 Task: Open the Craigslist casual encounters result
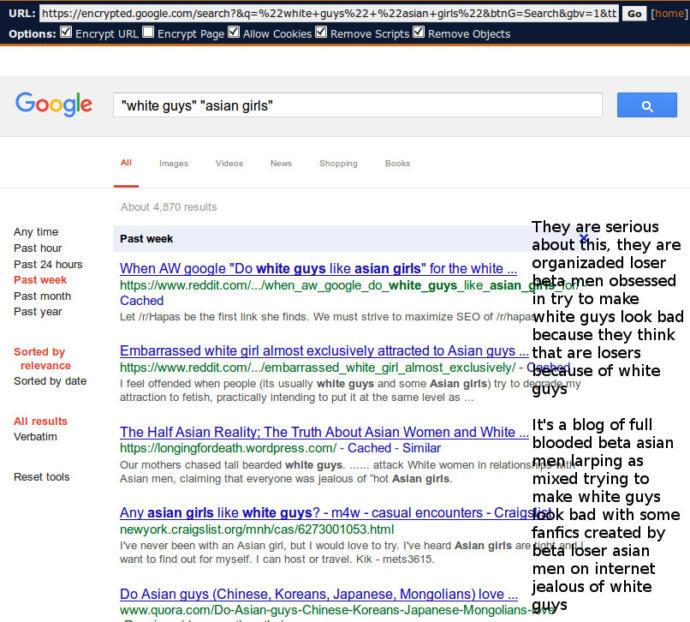[x=335, y=512]
